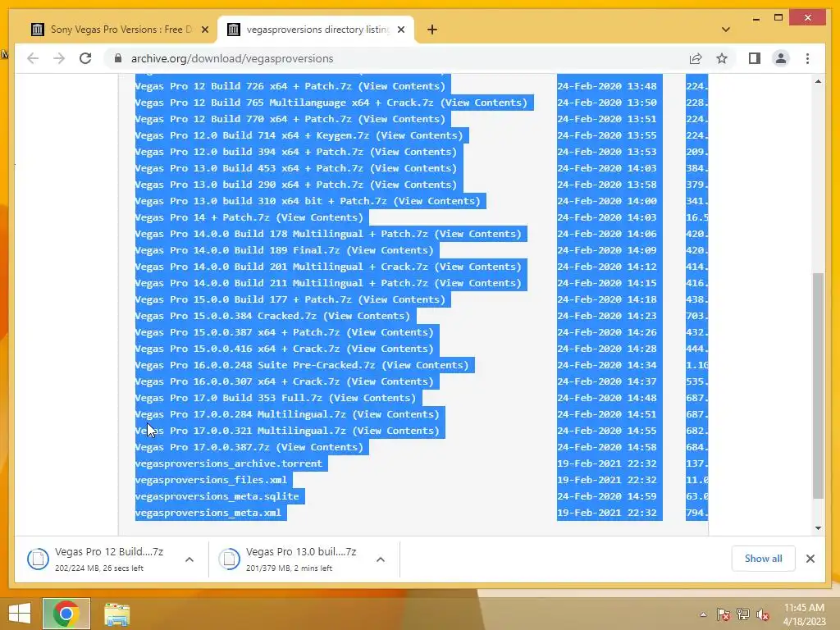The width and height of the screenshot is (840, 630).
Task: Select vegasproversions directory listing tab
Action: click(316, 30)
